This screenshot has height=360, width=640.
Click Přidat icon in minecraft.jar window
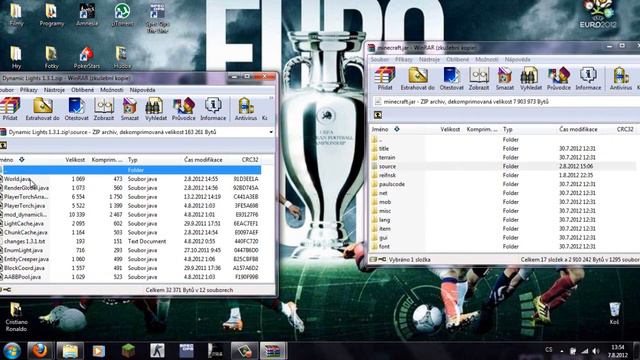click(385, 78)
